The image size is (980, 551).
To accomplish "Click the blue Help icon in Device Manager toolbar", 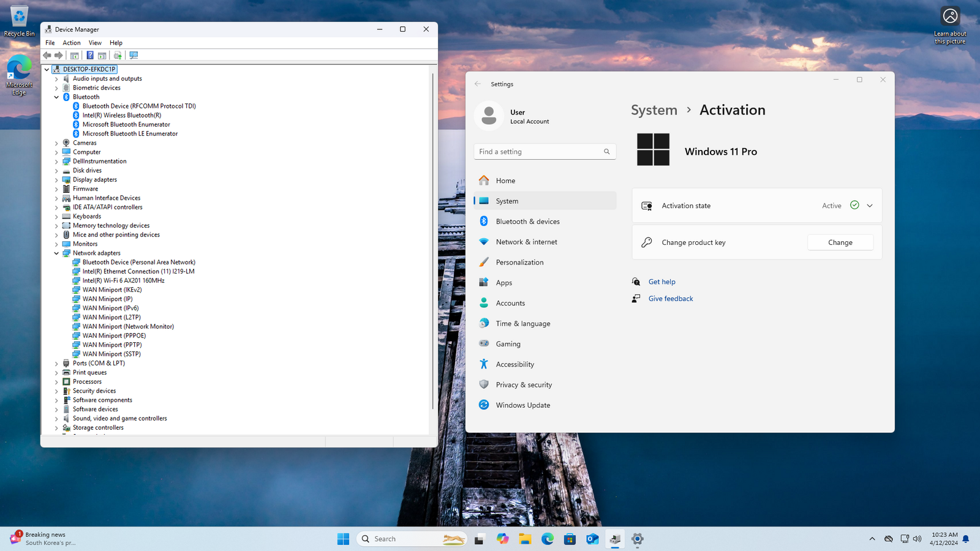I will 90,55.
